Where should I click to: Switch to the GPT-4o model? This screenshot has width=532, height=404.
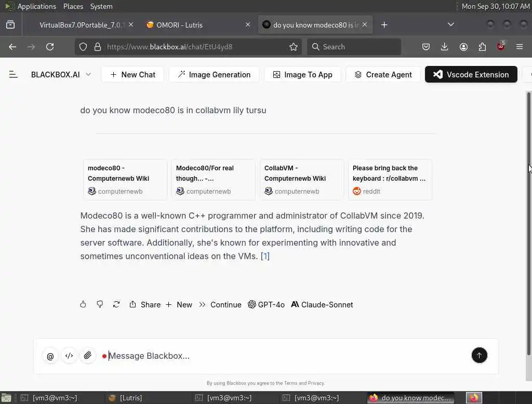267,305
